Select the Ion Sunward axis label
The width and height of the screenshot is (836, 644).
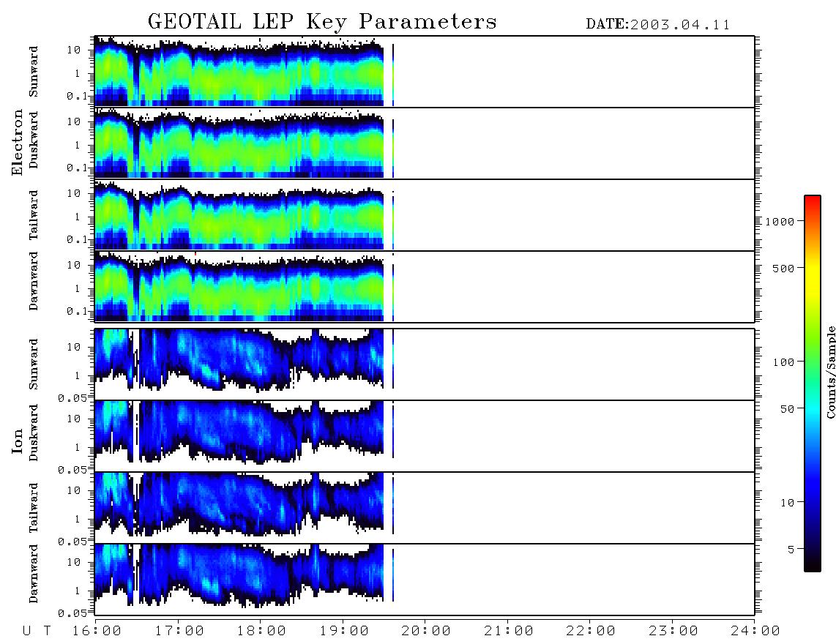pos(34,364)
